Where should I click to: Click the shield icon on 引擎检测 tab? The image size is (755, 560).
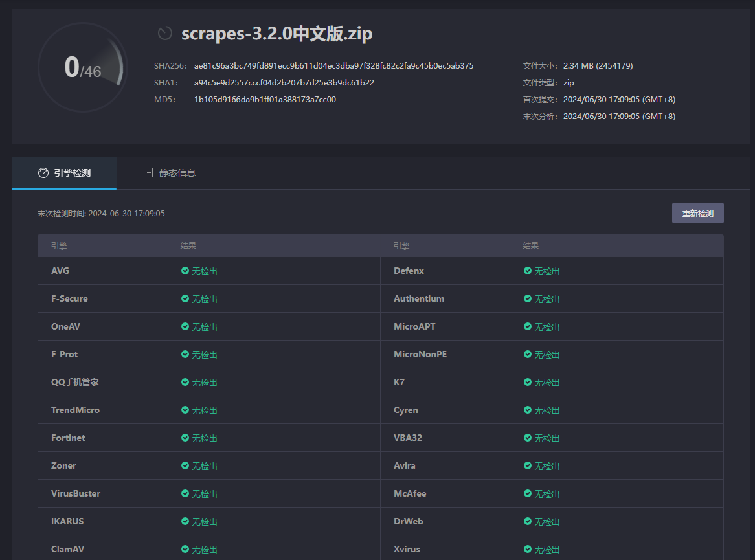(x=43, y=173)
